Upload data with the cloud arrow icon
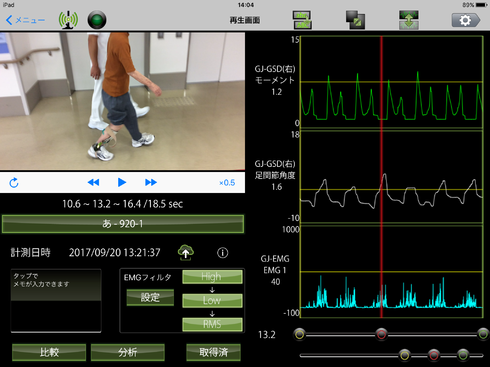 pyautogui.click(x=186, y=253)
